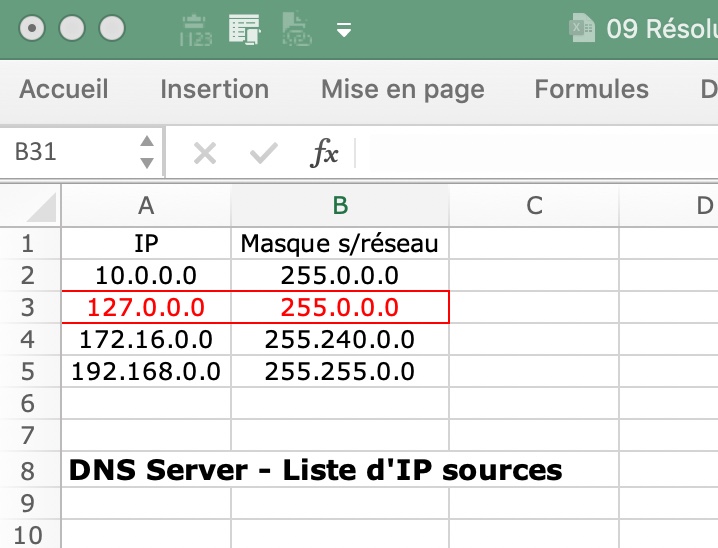Click the insert function fx icon
Screen dimensions: 718x548
pos(325,152)
